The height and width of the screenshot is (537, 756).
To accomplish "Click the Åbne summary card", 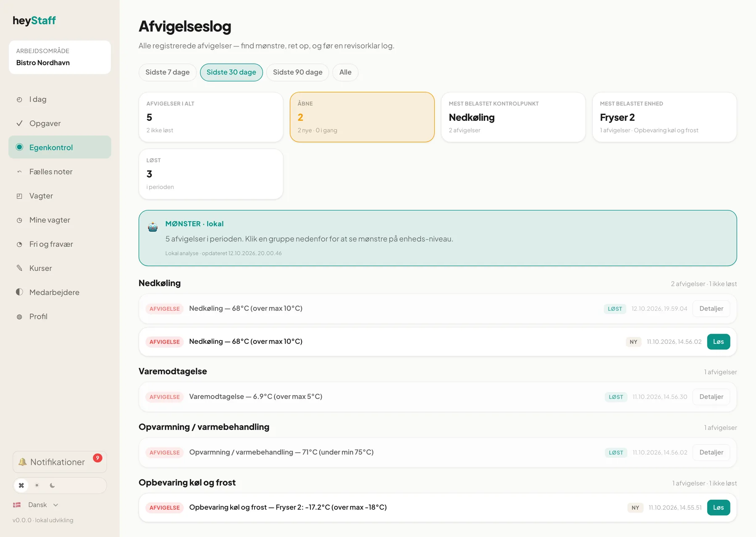I will [x=362, y=117].
